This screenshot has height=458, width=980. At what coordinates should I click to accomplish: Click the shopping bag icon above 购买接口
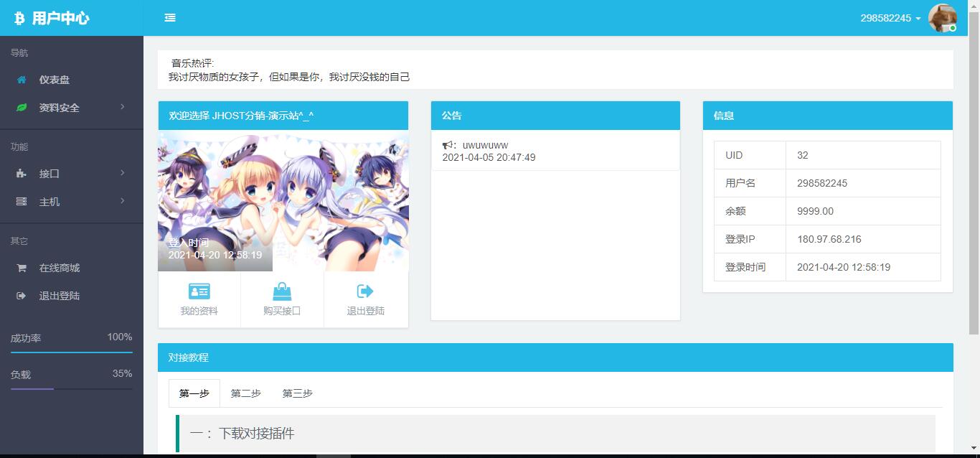point(282,291)
